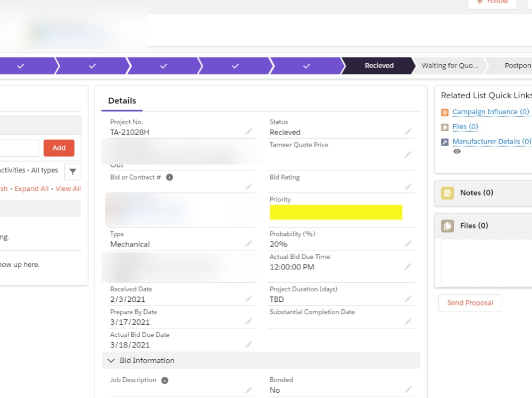Edit Status using its pencil icon

[x=409, y=131]
